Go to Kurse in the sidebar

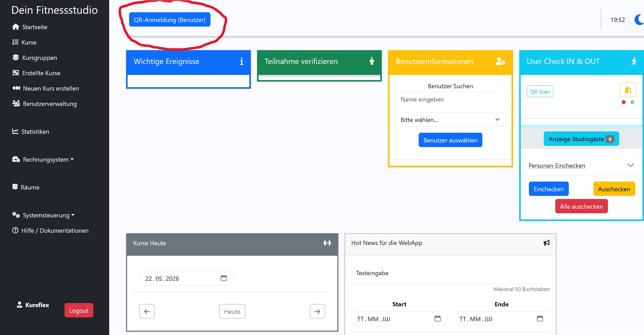29,42
